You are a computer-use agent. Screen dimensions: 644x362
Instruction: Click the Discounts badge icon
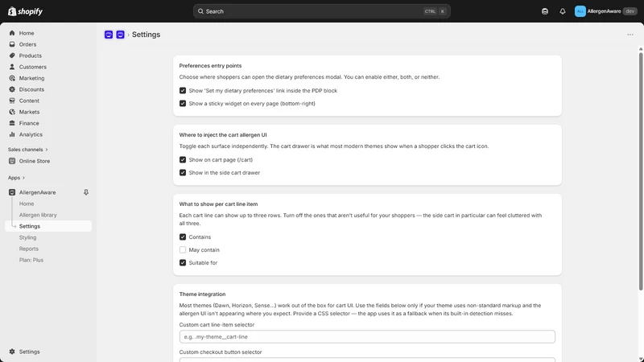[x=12, y=89]
